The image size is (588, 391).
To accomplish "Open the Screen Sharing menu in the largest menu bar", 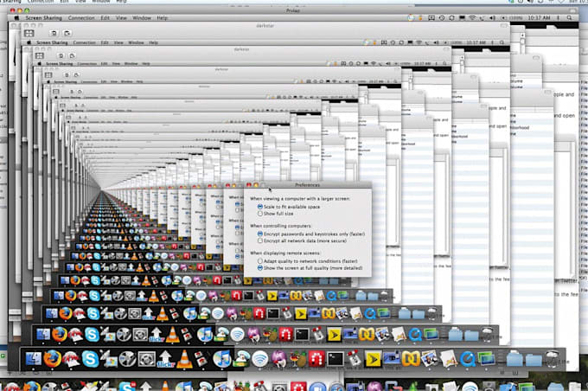I will coord(43,18).
